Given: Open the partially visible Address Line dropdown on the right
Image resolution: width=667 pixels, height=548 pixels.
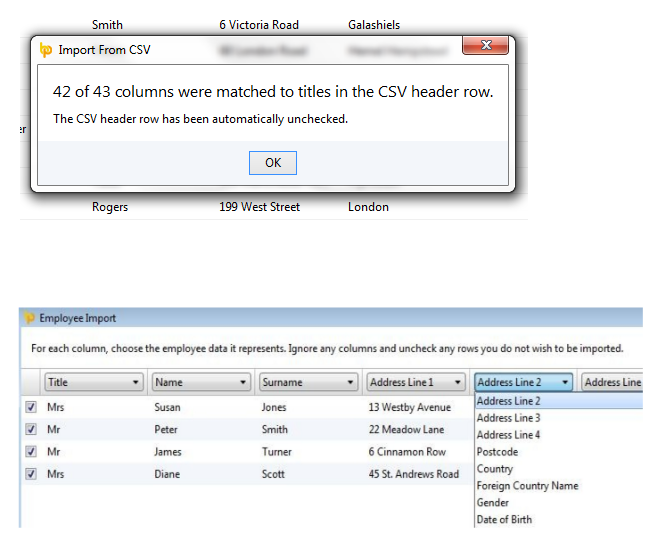Looking at the screenshot, I should point(612,382).
